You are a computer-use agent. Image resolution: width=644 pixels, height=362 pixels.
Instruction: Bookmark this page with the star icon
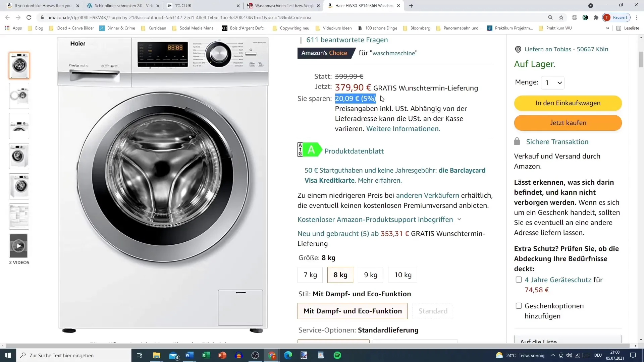coord(561,17)
